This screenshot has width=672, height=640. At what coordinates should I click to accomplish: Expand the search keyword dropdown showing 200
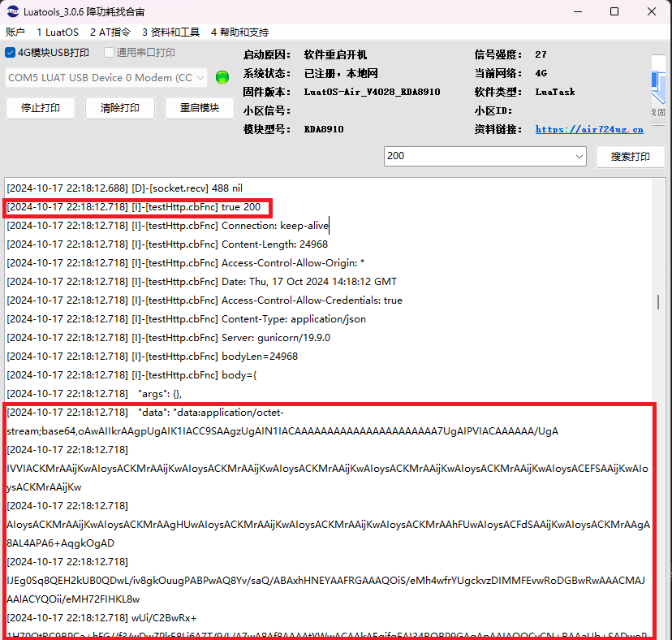579,156
